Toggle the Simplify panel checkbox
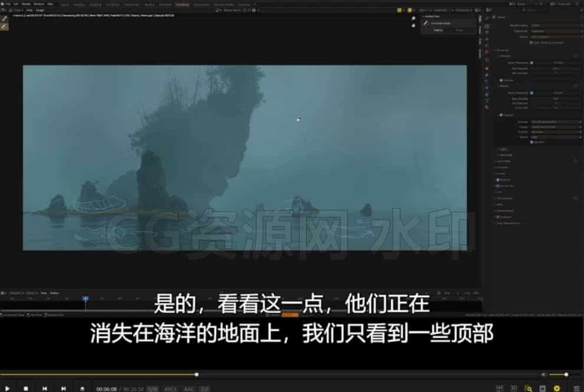 click(x=498, y=180)
